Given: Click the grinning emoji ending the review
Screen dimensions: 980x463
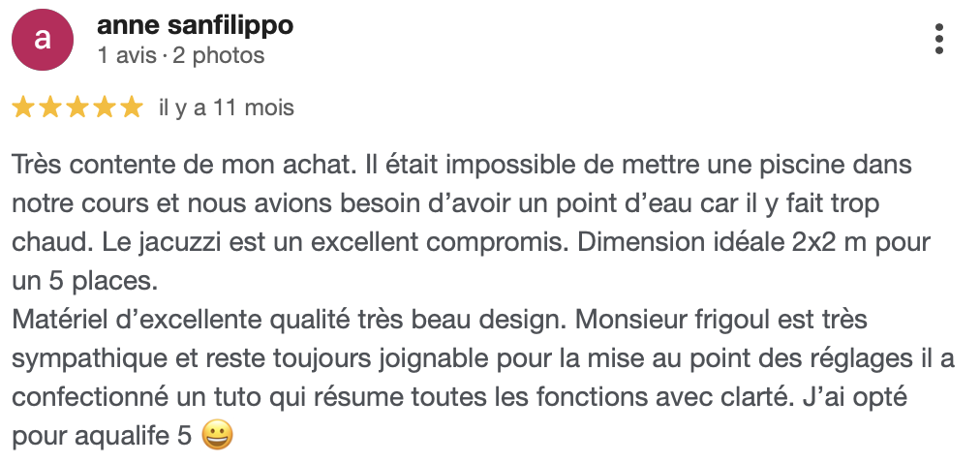Looking at the screenshot, I should tap(217, 437).
